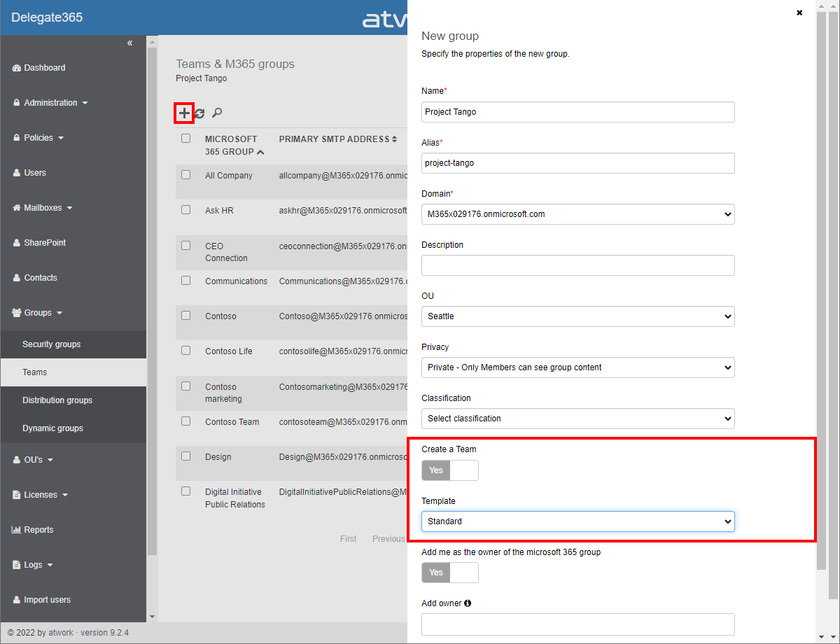Click the Digital Initiative Public Relations group name
Screen dimensions: 840x644
(x=235, y=498)
